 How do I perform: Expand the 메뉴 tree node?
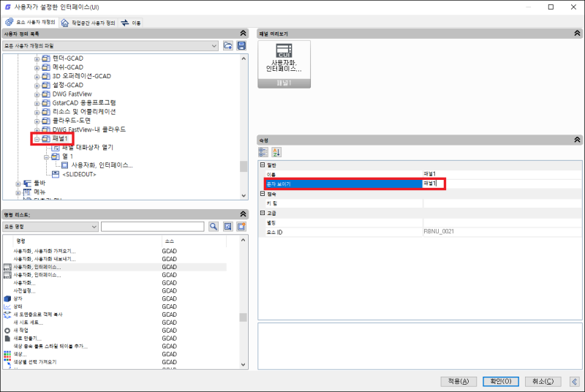(x=18, y=193)
